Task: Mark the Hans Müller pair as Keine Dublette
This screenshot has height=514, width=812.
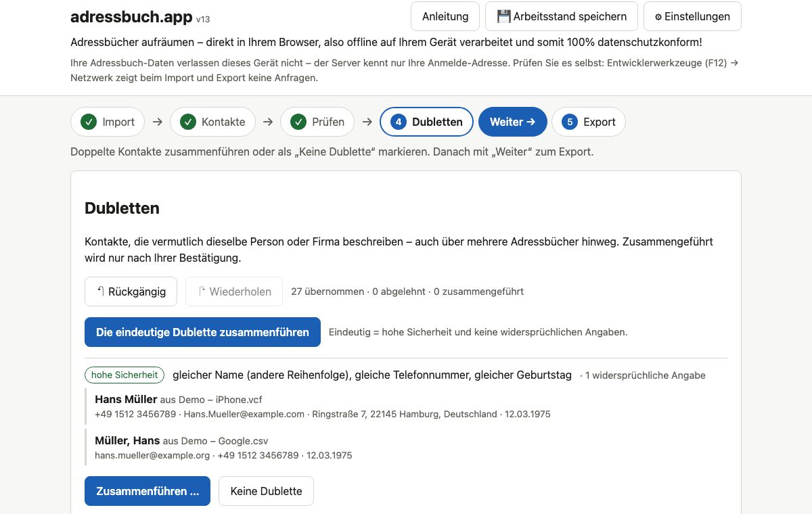Action: [x=266, y=491]
